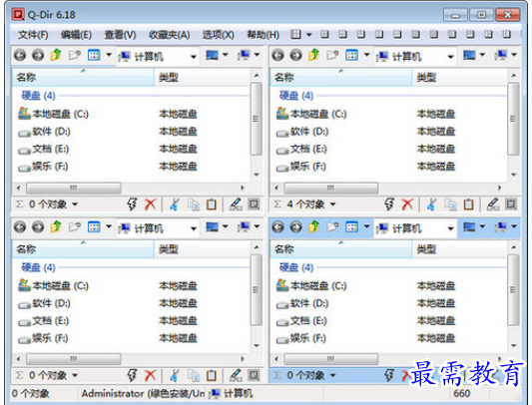
Task: Click the view mode icon in top-left pane
Action: point(94,55)
